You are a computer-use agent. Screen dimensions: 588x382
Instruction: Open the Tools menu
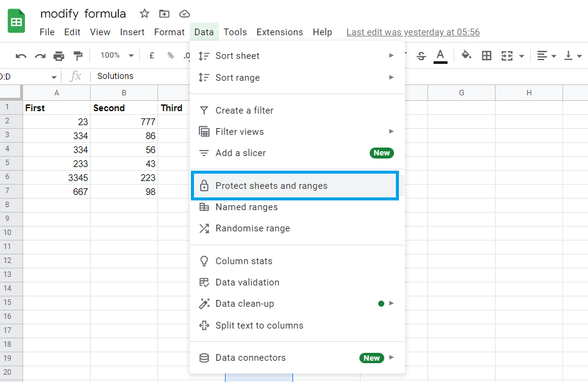(235, 32)
